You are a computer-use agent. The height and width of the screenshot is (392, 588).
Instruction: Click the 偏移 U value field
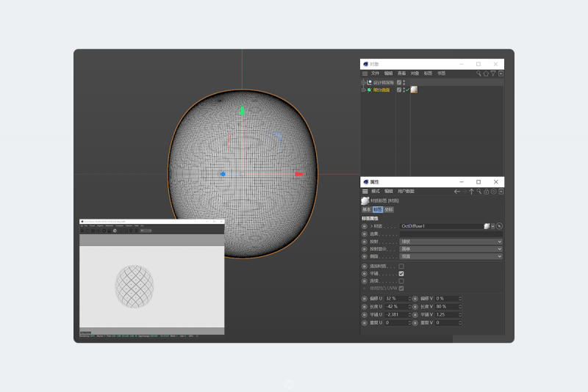(395, 299)
